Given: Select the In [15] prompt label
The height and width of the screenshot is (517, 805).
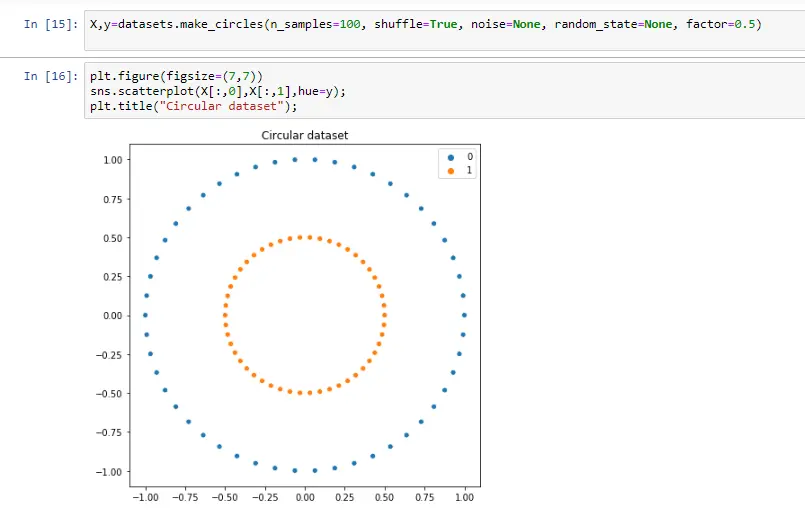Looking at the screenshot, I should click(51, 24).
